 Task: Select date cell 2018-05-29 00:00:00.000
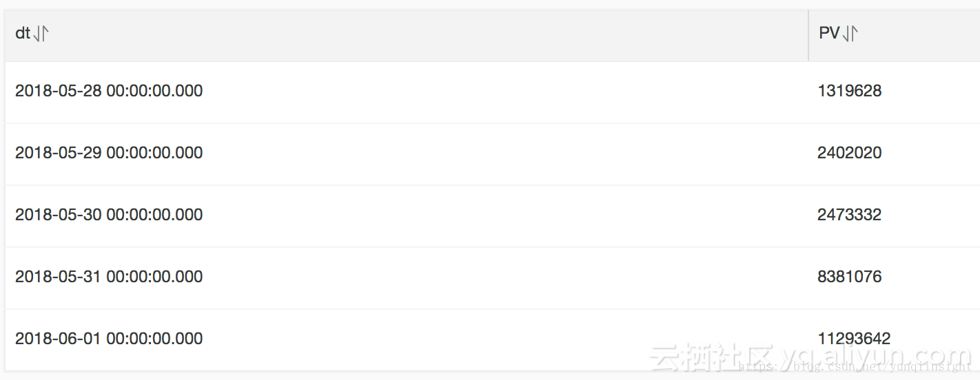click(109, 153)
